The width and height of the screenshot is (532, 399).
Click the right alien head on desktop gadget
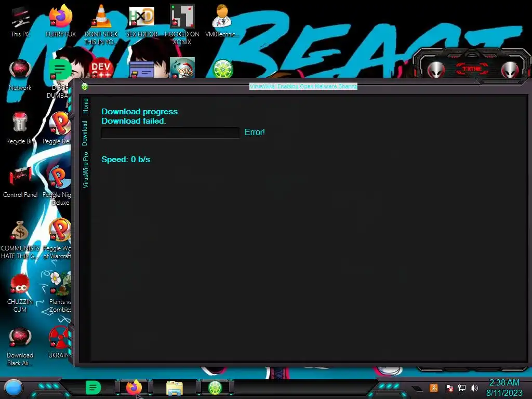point(510,70)
